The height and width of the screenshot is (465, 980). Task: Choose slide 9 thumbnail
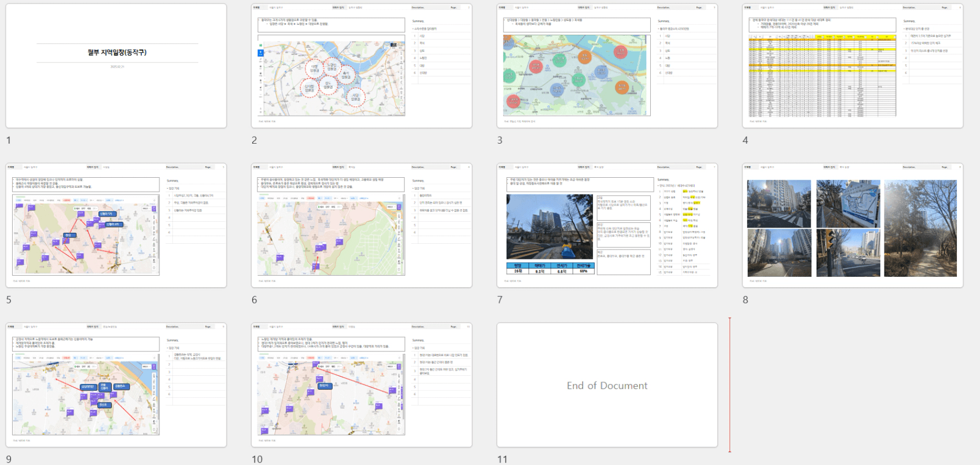[116, 385]
